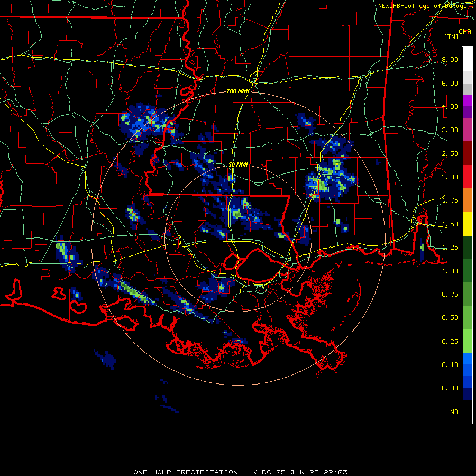The height and width of the screenshot is (476, 476).
Task: Click the "0.00" legend value
Action: (450, 388)
